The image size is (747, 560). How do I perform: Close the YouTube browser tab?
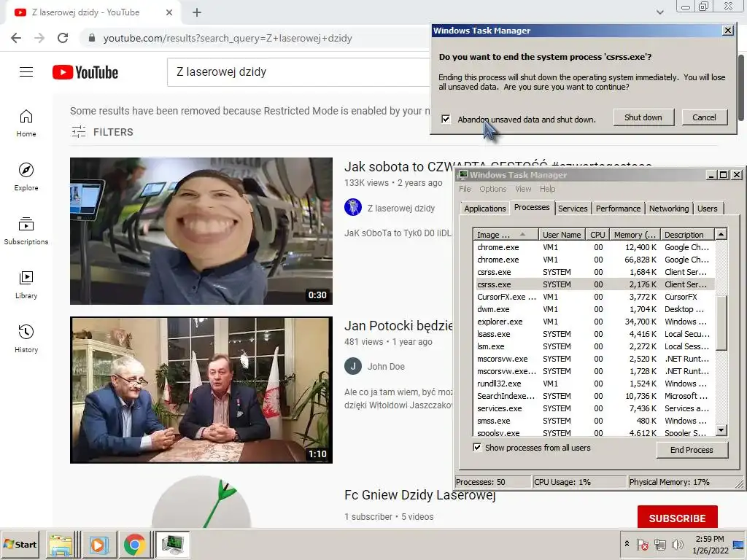click(x=169, y=12)
